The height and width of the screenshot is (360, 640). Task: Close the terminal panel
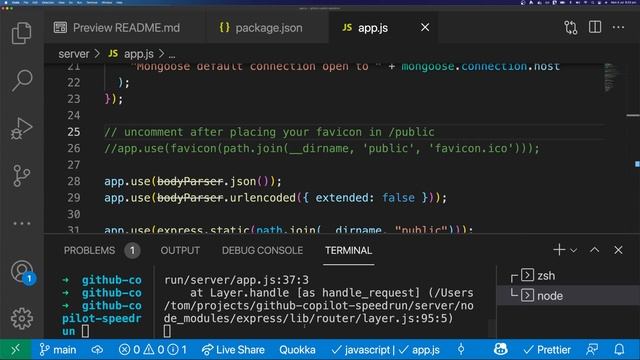click(x=618, y=250)
